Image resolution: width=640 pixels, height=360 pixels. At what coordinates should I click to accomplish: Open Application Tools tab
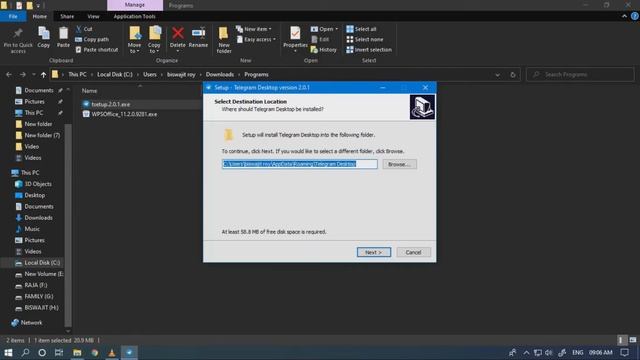click(x=135, y=16)
